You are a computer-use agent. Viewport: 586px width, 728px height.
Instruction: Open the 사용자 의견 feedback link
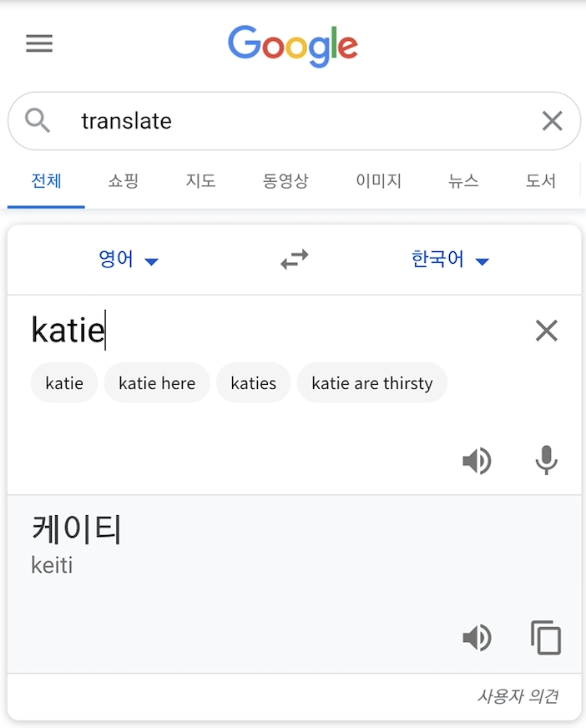(x=518, y=696)
